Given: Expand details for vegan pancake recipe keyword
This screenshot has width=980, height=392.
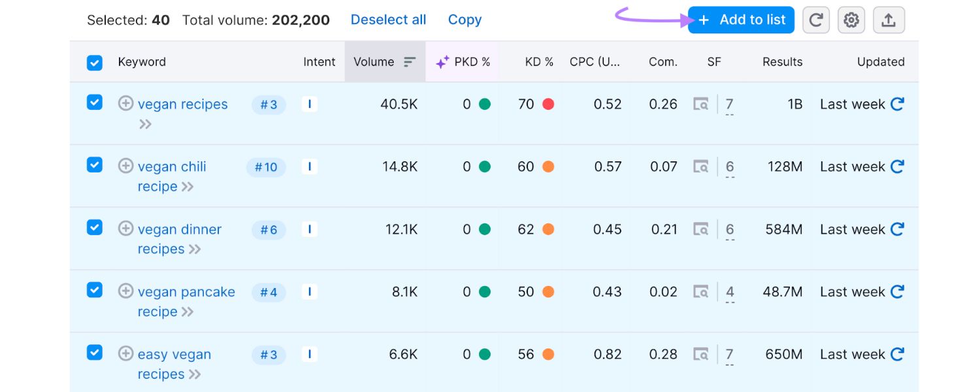Looking at the screenshot, I should [x=188, y=312].
